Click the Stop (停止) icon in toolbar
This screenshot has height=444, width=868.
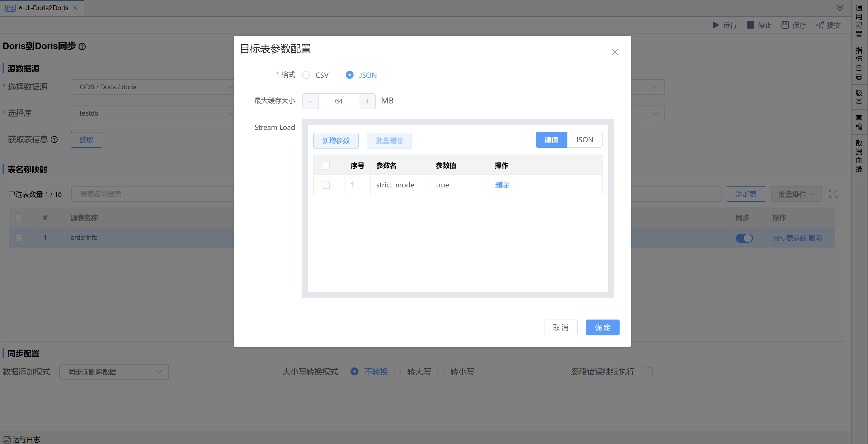coord(750,25)
